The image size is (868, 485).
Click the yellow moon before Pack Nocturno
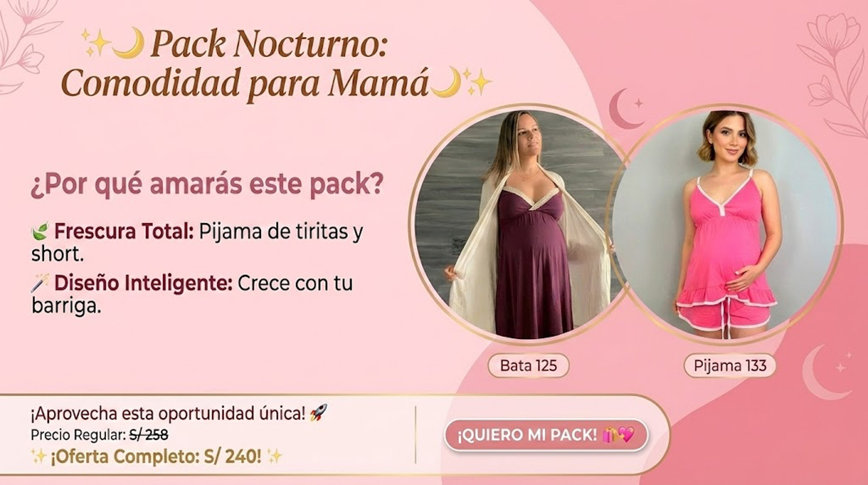pyautogui.click(x=128, y=43)
